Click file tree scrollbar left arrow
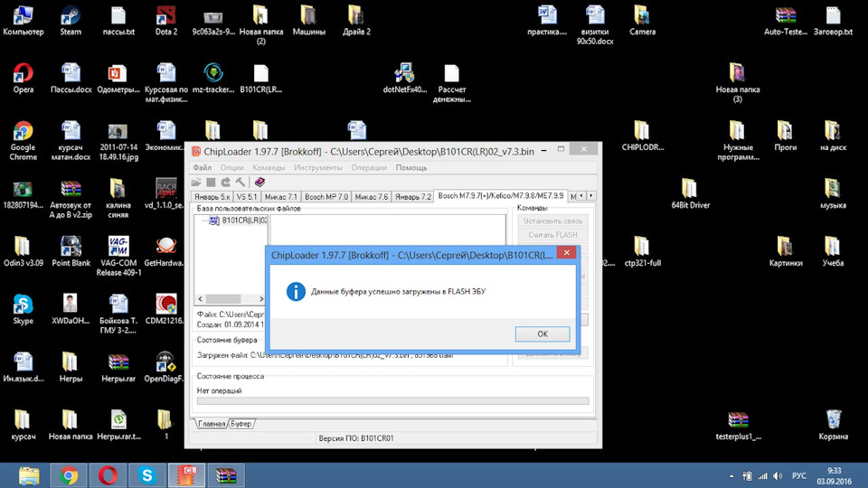868x488 pixels. pyautogui.click(x=201, y=299)
